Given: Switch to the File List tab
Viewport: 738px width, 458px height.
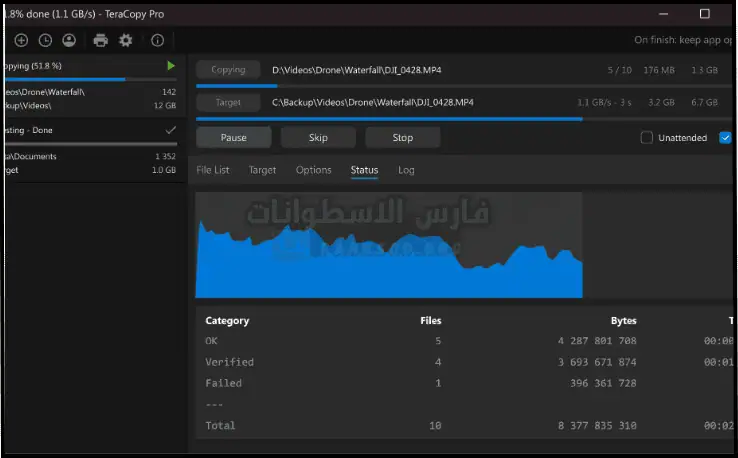Looking at the screenshot, I should coord(212,170).
